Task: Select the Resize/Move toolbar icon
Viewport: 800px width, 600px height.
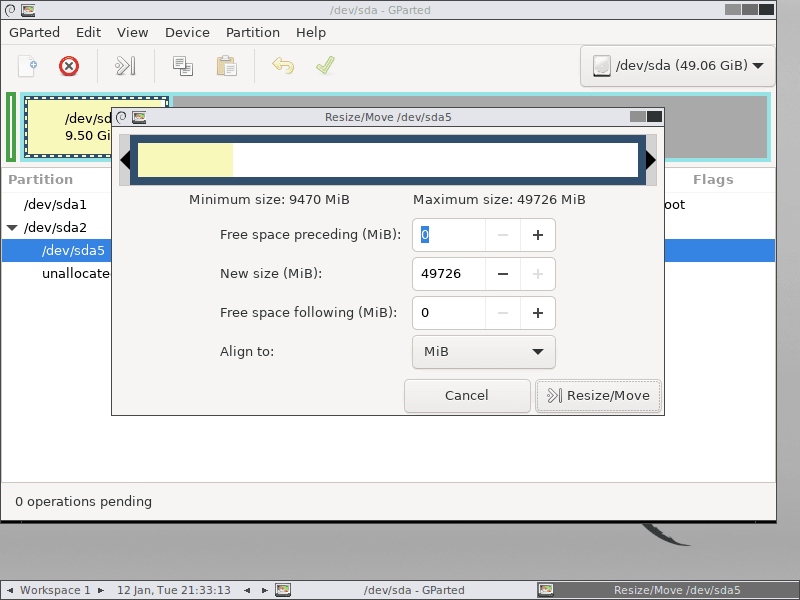Action: 124,65
